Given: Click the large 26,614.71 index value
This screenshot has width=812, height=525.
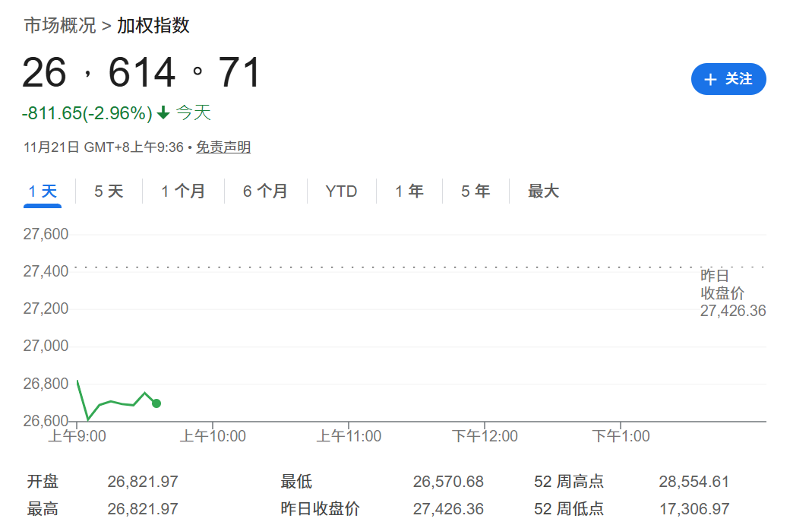Looking at the screenshot, I should [142, 74].
